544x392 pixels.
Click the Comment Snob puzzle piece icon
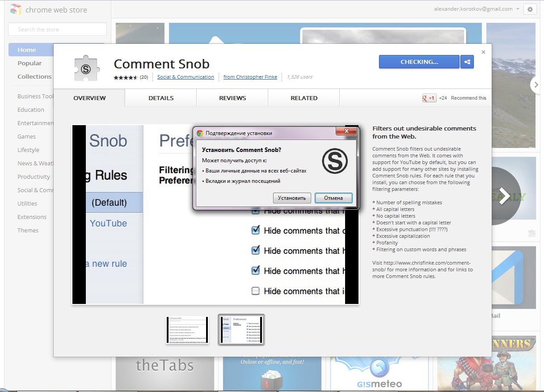pyautogui.click(x=86, y=68)
